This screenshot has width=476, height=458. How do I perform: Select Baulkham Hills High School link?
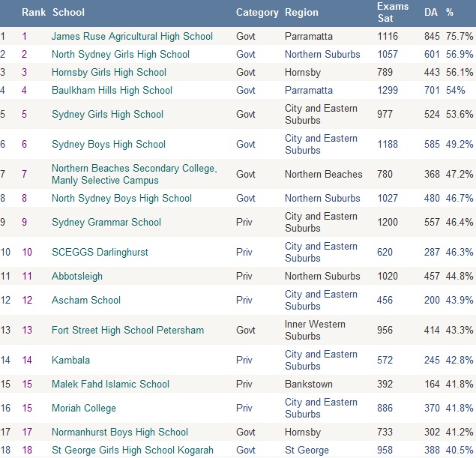click(112, 90)
